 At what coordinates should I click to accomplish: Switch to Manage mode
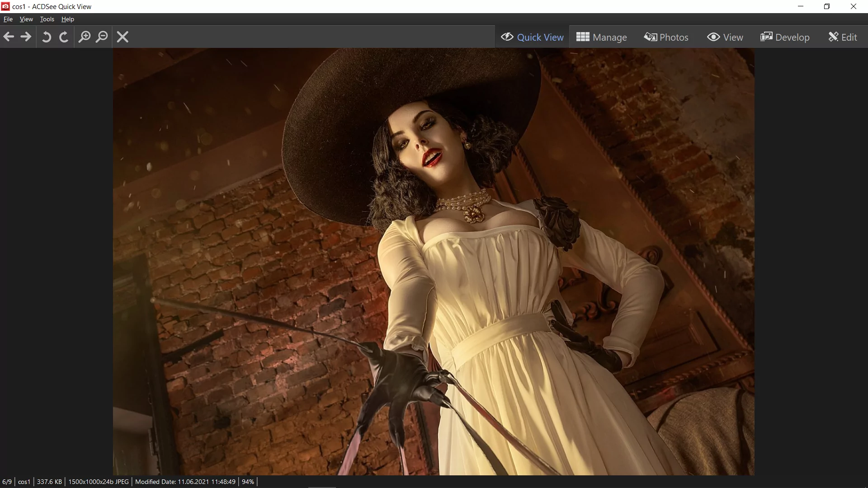[x=601, y=37]
